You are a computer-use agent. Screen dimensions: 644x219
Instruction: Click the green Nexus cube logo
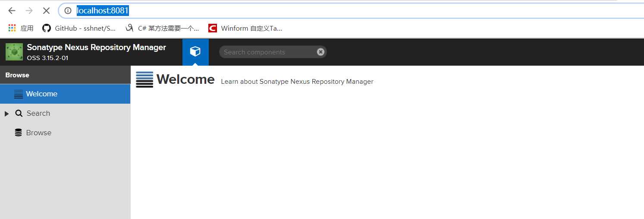(x=14, y=52)
